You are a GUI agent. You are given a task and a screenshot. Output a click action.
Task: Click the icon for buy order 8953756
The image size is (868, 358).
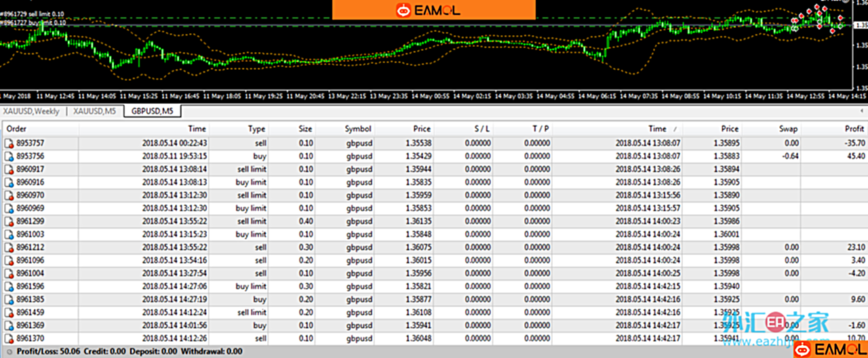tap(9, 156)
